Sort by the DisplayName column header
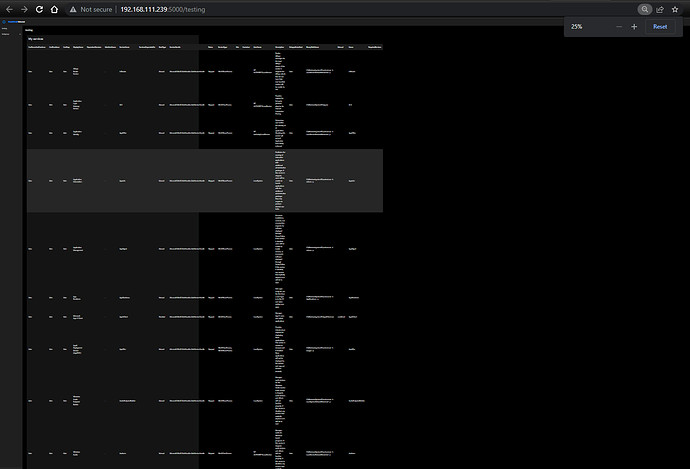Viewport: 690px width, 469px height. pyautogui.click(x=78, y=47)
